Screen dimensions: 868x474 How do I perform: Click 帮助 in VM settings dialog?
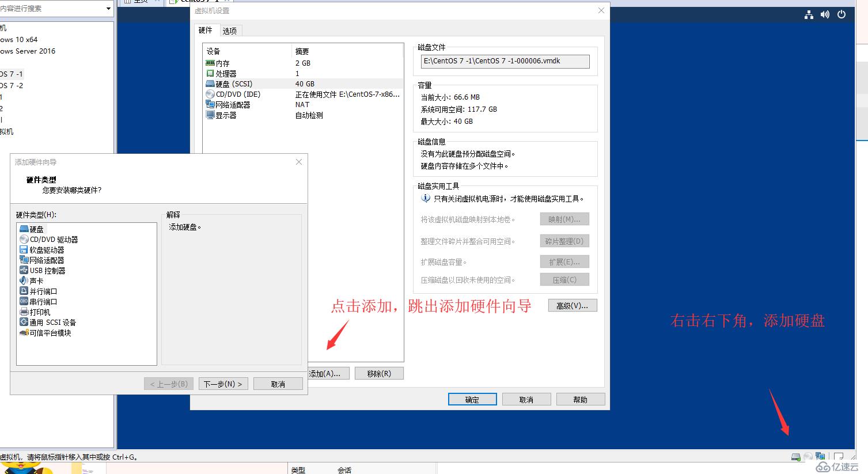(581, 400)
